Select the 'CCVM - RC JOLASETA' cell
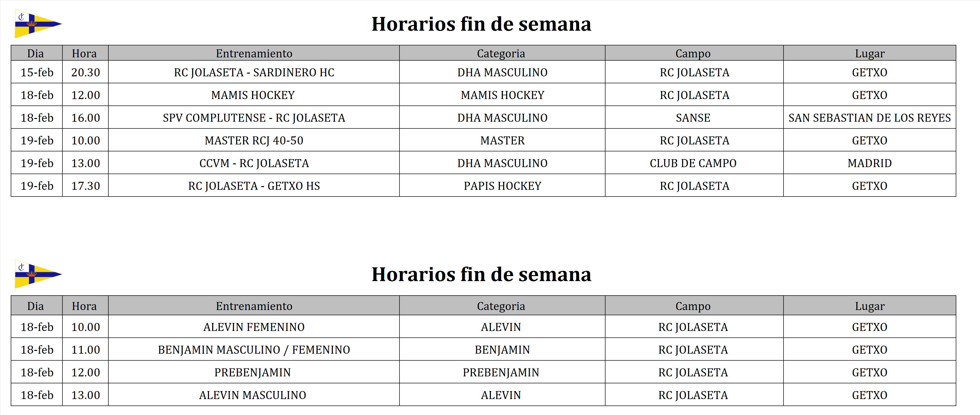Screen dimensions: 980x415 pyautogui.click(x=254, y=163)
